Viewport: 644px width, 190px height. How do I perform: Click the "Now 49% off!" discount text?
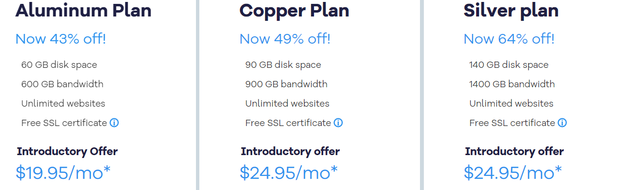tap(285, 39)
